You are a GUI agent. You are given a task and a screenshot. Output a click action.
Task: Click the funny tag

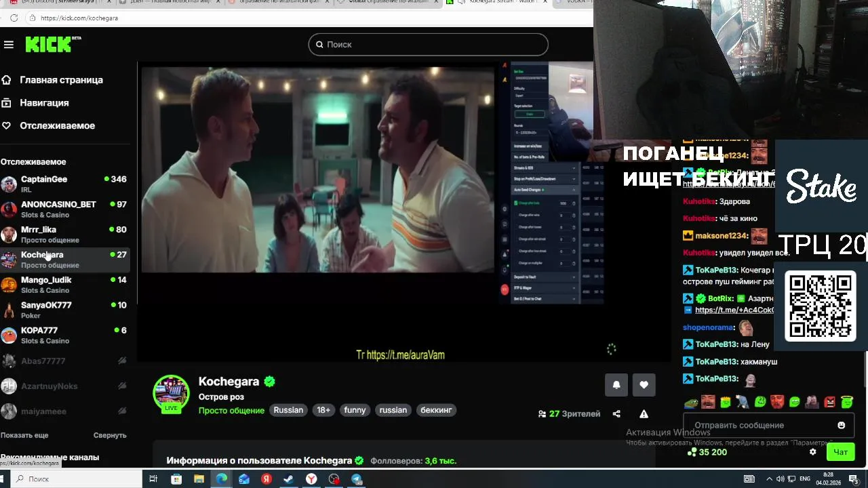click(355, 410)
